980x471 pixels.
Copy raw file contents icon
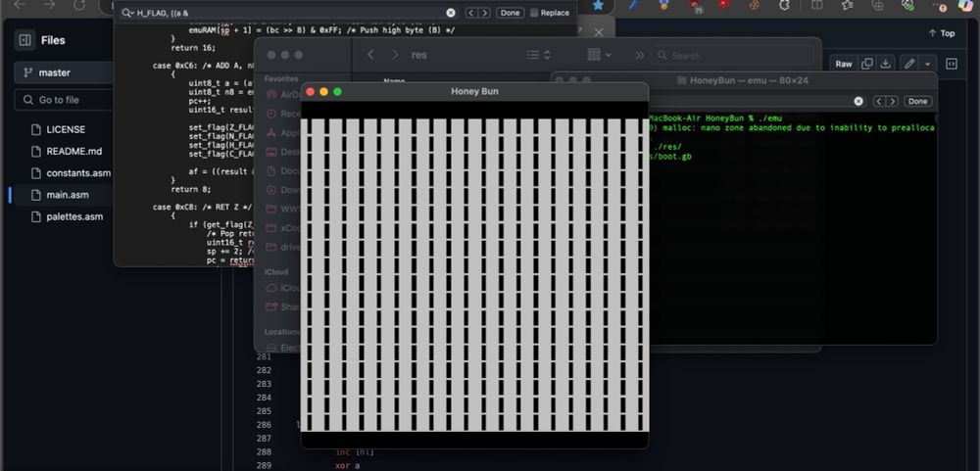click(866, 64)
